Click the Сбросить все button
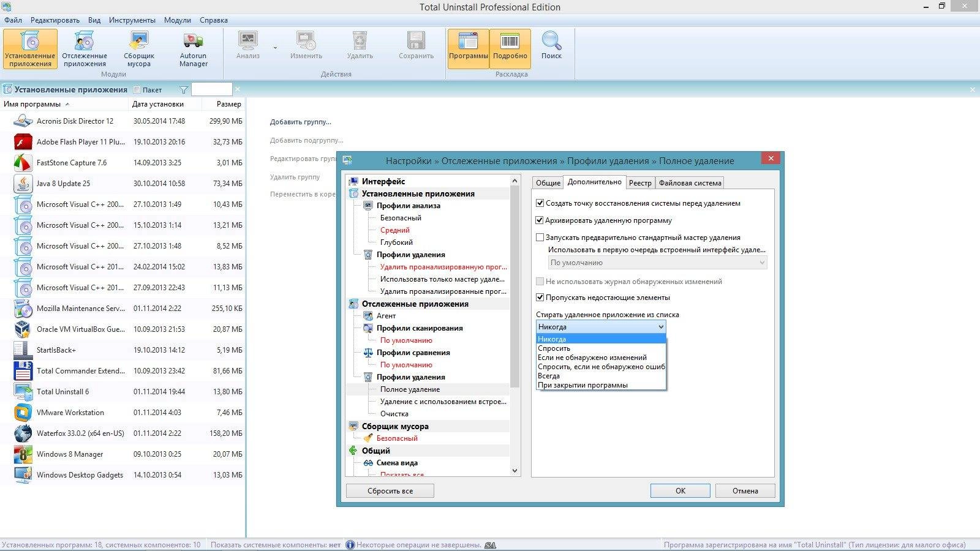 click(390, 491)
